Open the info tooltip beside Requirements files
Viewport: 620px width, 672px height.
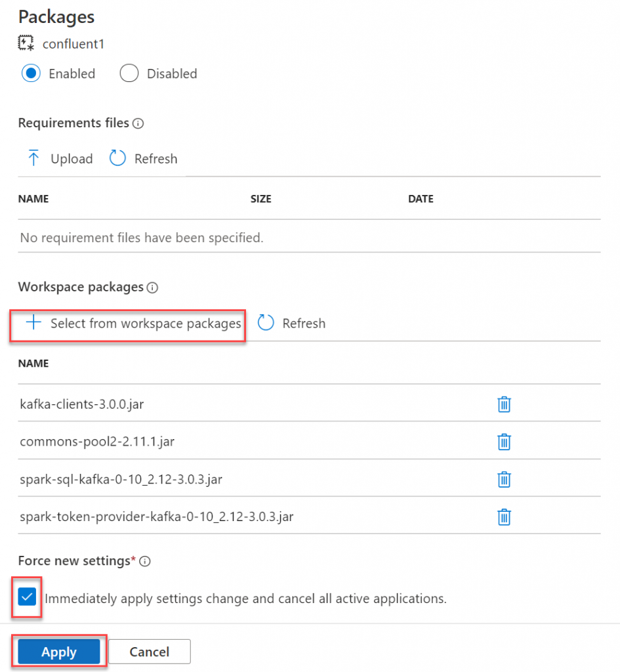[139, 123]
